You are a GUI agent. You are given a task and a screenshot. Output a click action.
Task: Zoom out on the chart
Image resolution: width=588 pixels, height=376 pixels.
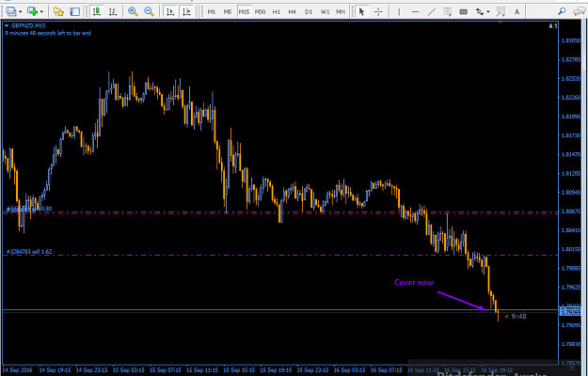click(x=149, y=11)
